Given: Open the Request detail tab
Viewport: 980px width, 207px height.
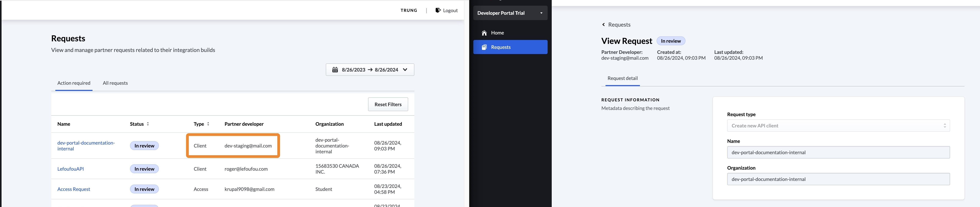Looking at the screenshot, I should click(622, 78).
